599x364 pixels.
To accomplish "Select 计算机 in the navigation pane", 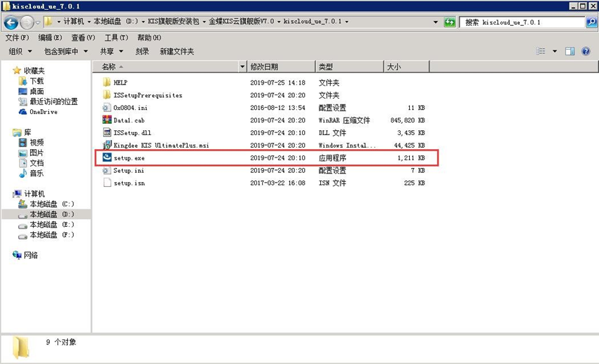I will pyautogui.click(x=34, y=194).
